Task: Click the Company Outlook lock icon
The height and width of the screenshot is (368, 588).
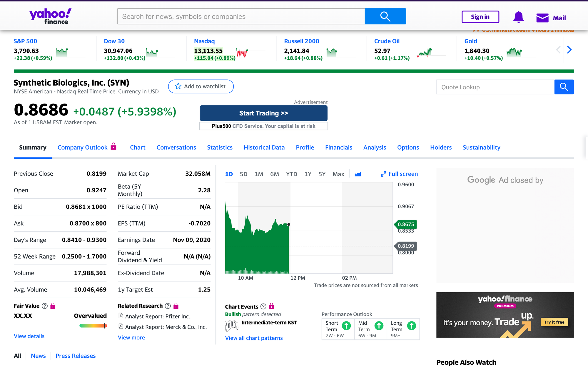Action: pyautogui.click(x=113, y=146)
